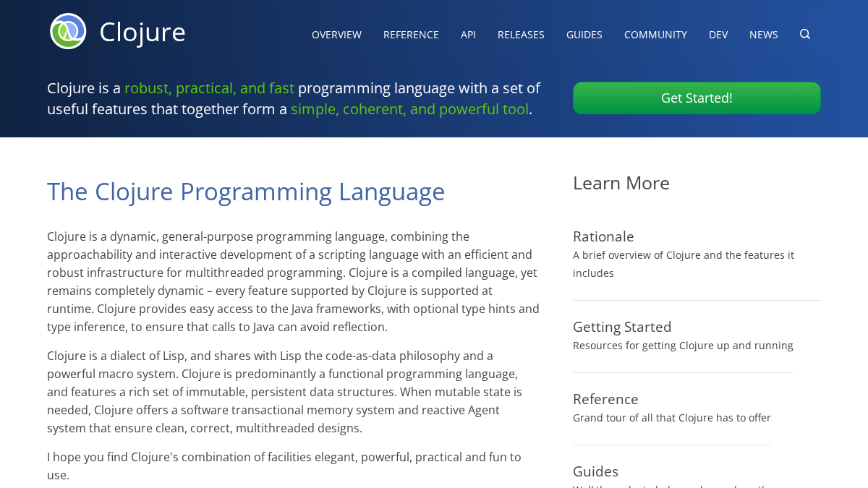Go to the API nav item
Screen dimensions: 868x488
point(468,35)
